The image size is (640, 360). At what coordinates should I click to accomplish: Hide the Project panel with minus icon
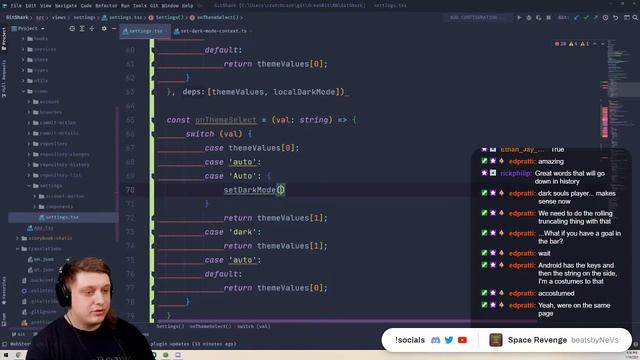coord(114,29)
